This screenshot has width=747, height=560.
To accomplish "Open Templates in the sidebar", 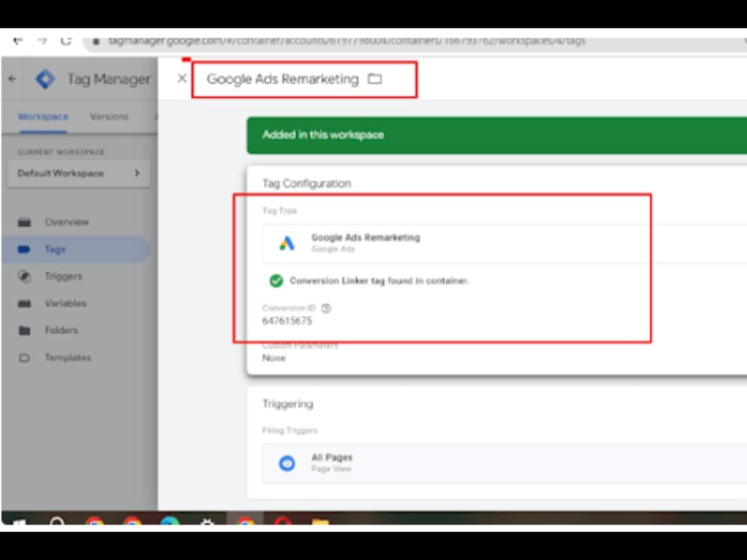I will pyautogui.click(x=68, y=358).
